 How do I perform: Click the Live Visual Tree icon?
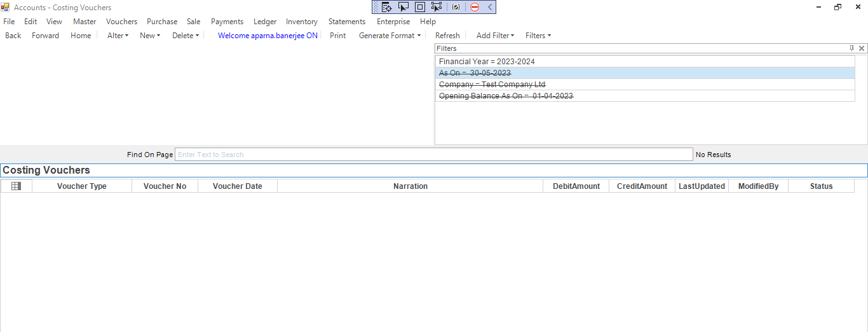(x=386, y=7)
